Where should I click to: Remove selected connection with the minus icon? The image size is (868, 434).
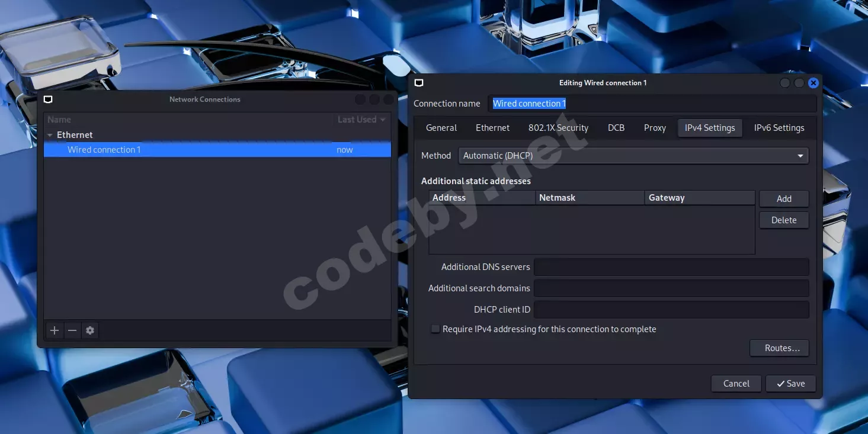click(72, 330)
